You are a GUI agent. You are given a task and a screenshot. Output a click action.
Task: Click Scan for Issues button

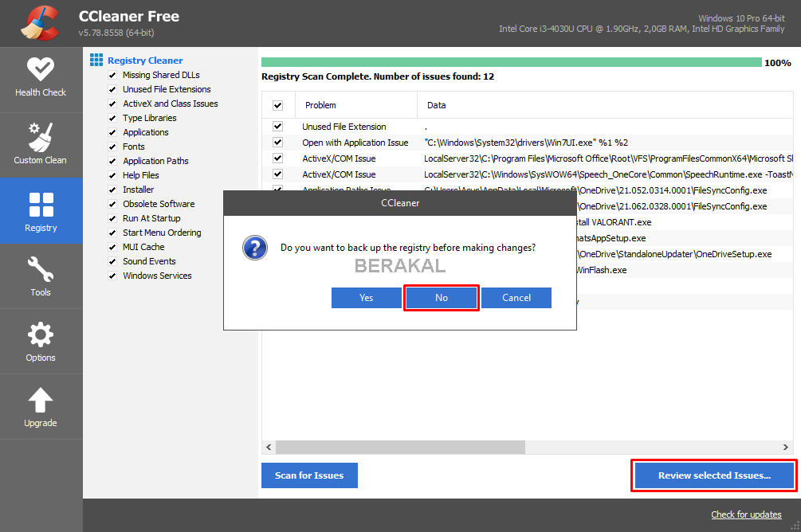pyautogui.click(x=309, y=475)
